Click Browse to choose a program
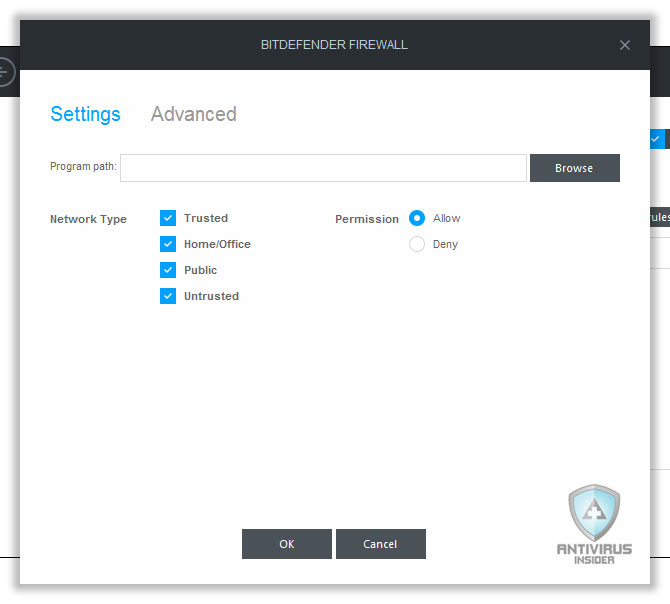 click(x=575, y=168)
